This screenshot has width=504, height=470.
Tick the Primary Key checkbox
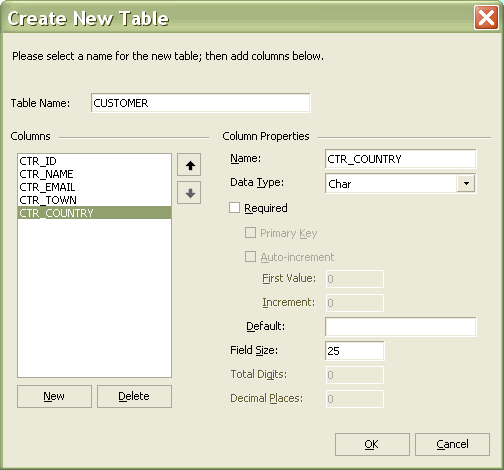click(x=250, y=232)
